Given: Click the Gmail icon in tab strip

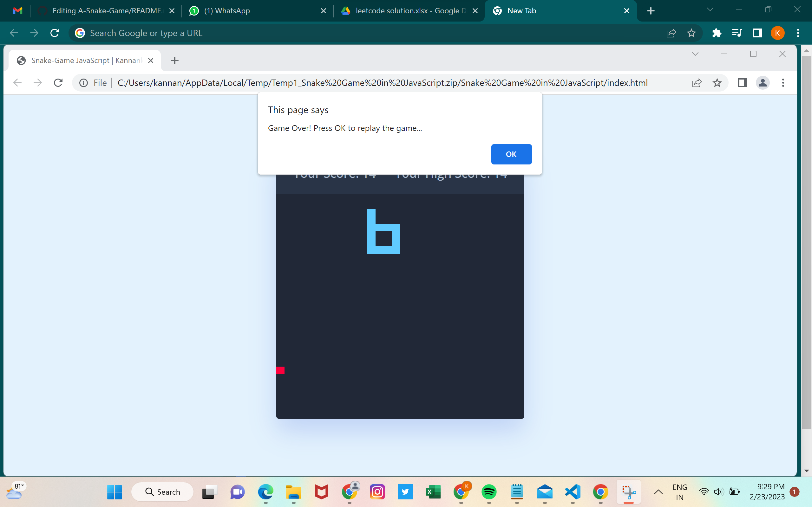Looking at the screenshot, I should coord(18,10).
